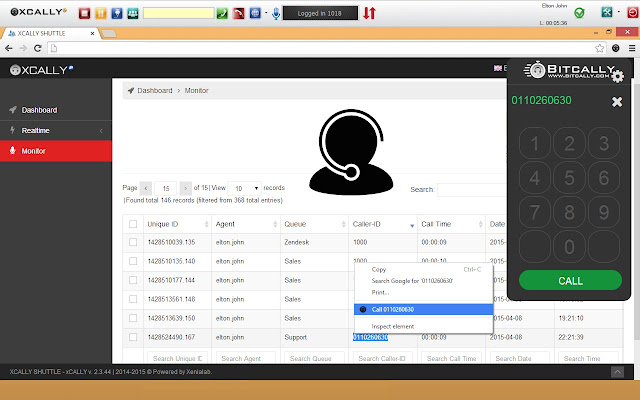Clear dialed number with X icon

coord(617,102)
